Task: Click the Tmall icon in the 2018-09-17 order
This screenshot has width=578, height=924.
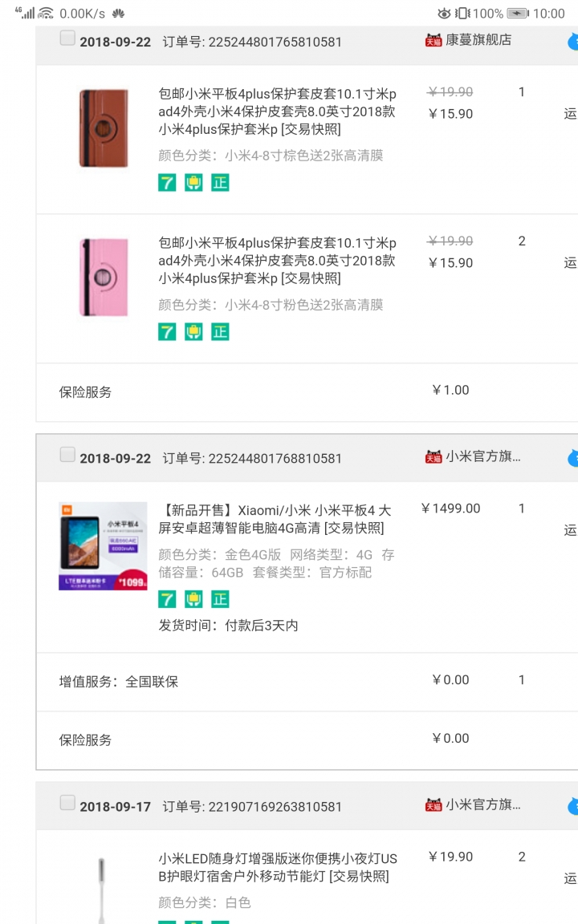Action: pos(433,805)
